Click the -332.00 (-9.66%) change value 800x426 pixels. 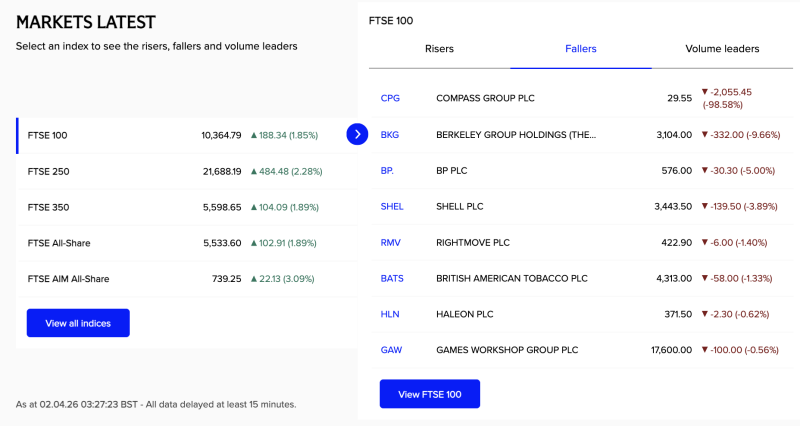tap(741, 135)
